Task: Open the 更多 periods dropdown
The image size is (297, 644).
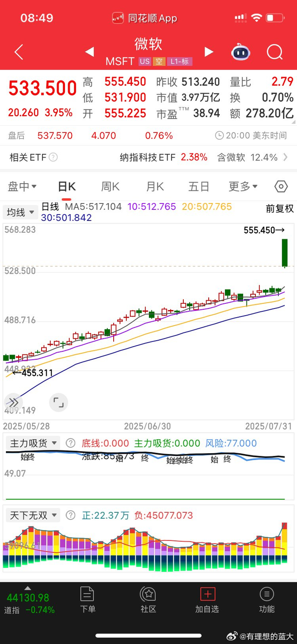Action: [x=243, y=186]
